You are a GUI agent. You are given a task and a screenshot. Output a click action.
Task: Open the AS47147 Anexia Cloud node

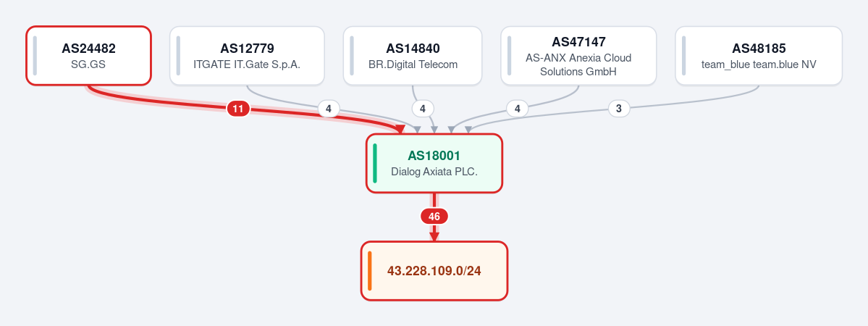578,56
